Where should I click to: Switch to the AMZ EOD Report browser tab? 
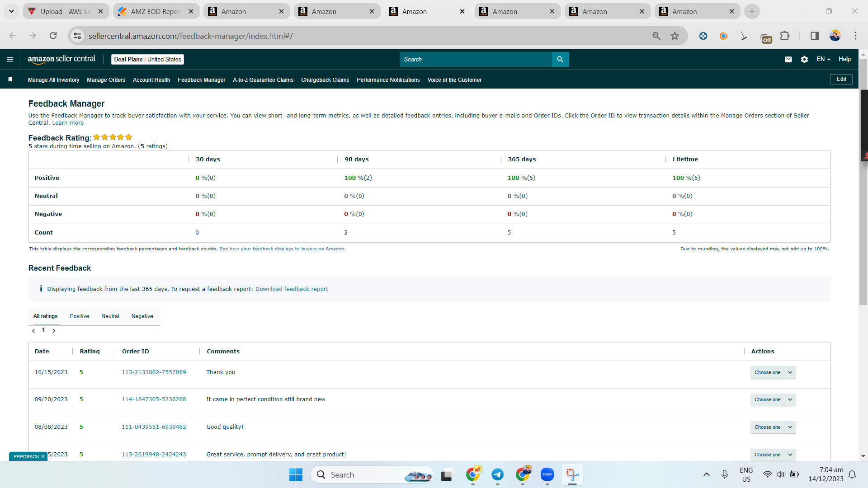[156, 11]
